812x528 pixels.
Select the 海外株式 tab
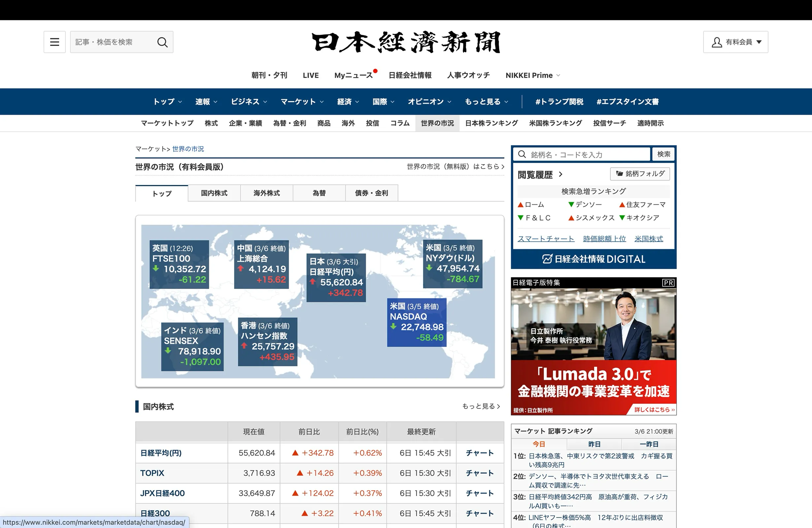[x=267, y=193]
